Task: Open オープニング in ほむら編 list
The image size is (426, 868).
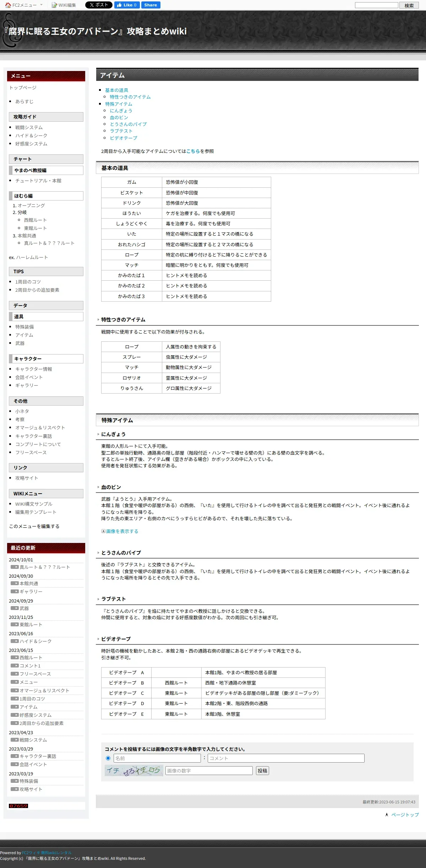Action: [x=31, y=205]
